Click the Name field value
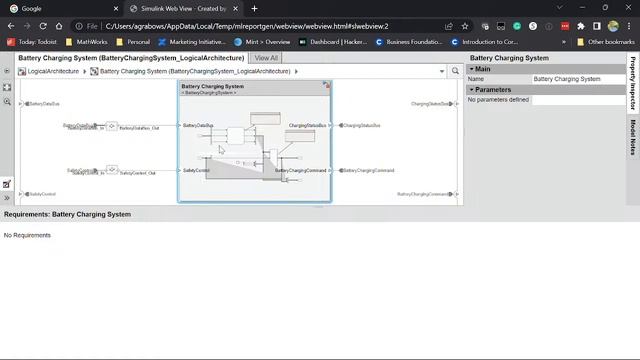Image resolution: width=640 pixels, height=360 pixels. point(578,79)
